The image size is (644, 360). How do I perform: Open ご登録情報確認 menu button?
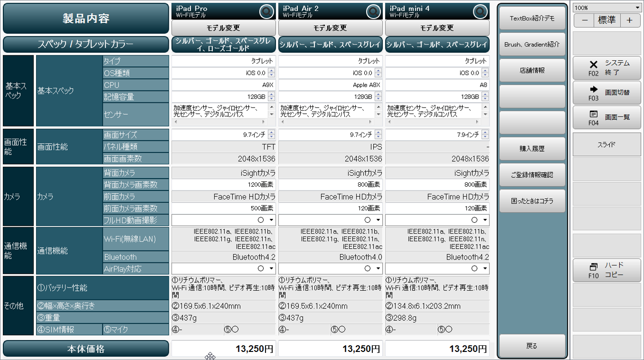[x=532, y=175]
